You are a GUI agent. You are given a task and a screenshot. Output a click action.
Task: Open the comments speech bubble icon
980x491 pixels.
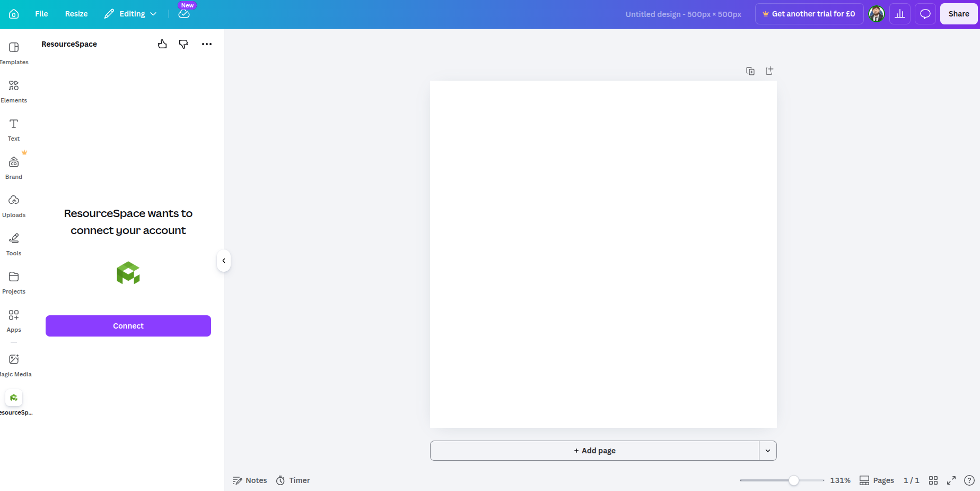[x=925, y=14]
